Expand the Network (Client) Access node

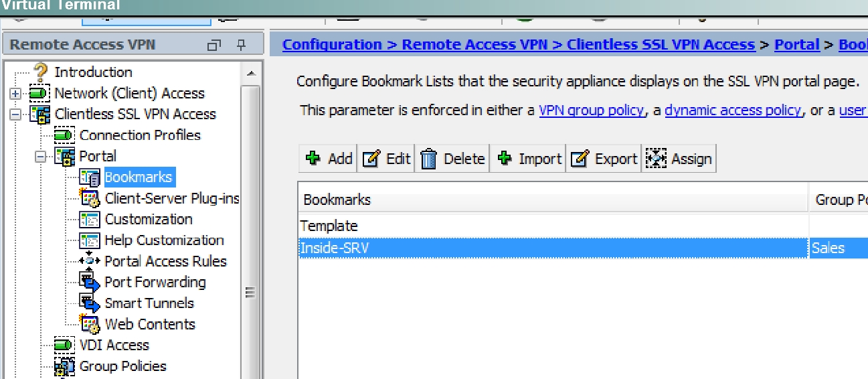point(16,94)
